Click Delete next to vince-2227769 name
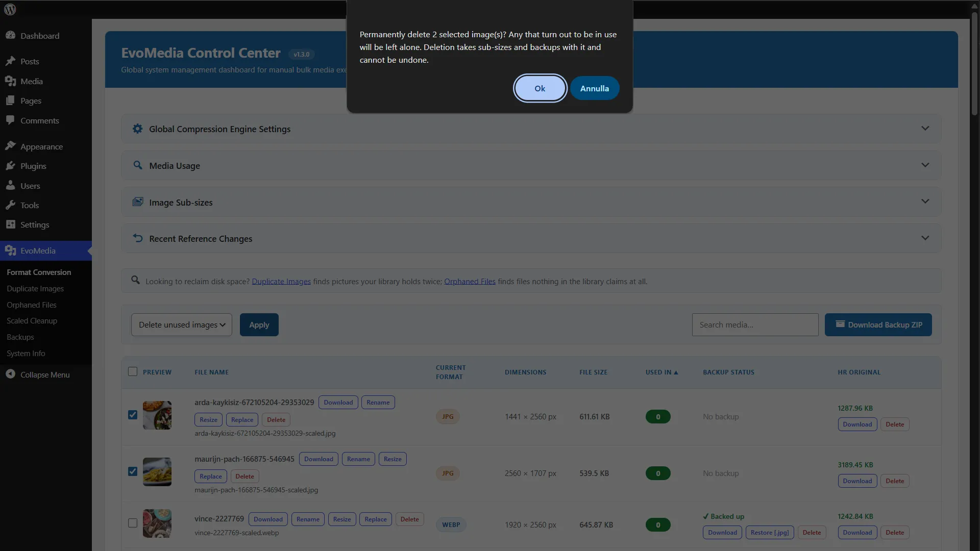Image resolution: width=980 pixels, height=551 pixels. tap(410, 519)
